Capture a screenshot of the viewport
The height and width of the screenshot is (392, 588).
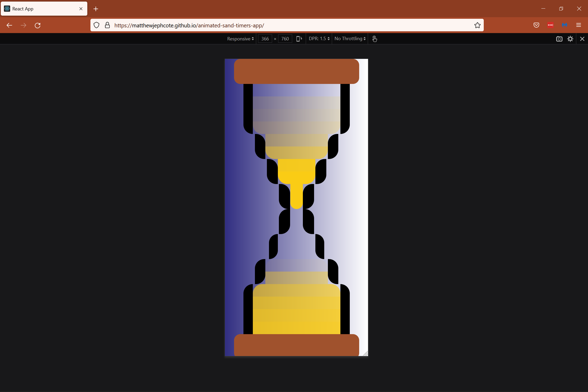(559, 39)
